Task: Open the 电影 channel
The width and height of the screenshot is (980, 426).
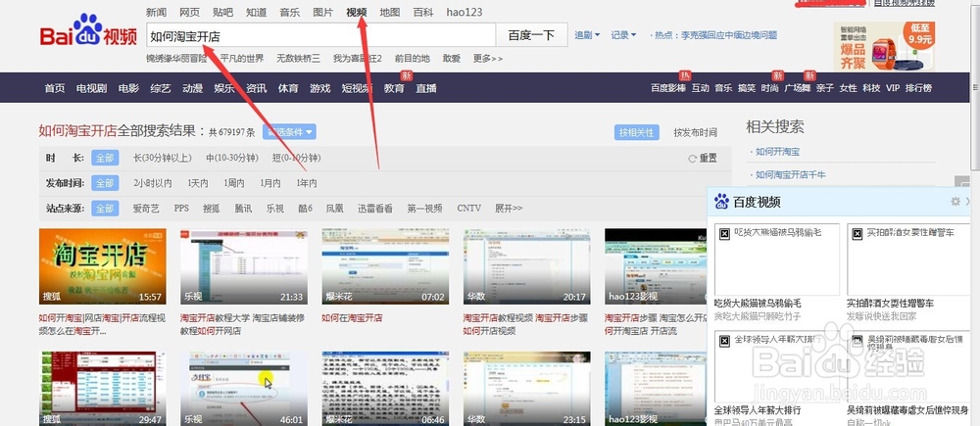Action: click(128, 88)
